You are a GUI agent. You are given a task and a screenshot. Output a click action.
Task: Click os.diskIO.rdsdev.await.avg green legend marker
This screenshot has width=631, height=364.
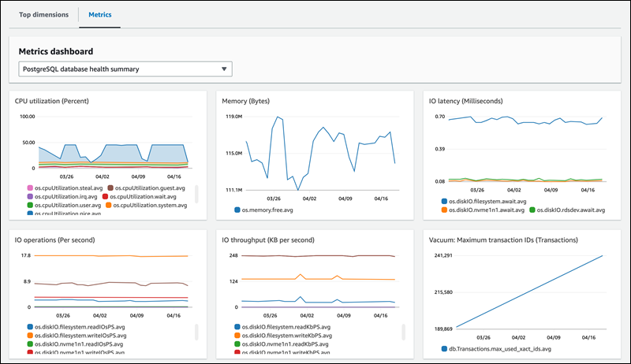click(x=533, y=210)
